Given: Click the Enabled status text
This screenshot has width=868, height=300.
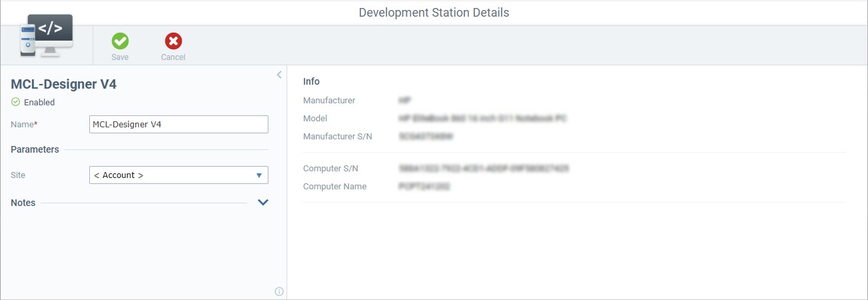Looking at the screenshot, I should pyautogui.click(x=39, y=103).
